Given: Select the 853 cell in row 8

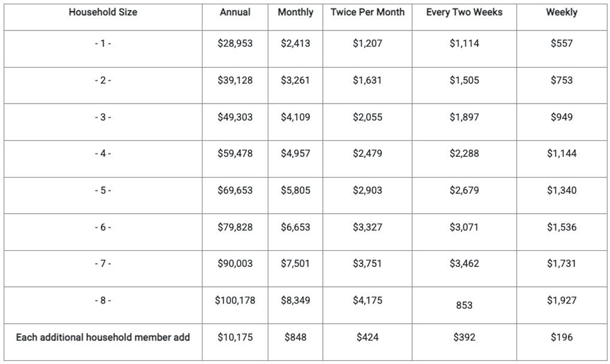Looking at the screenshot, I should (x=464, y=305).
